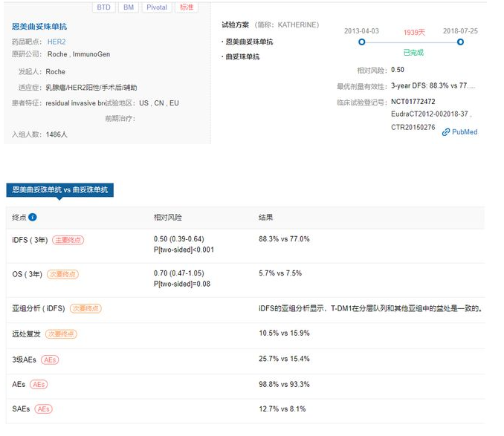
Task: Click the 98.8% vs 93.3% result
Action: [x=284, y=384]
